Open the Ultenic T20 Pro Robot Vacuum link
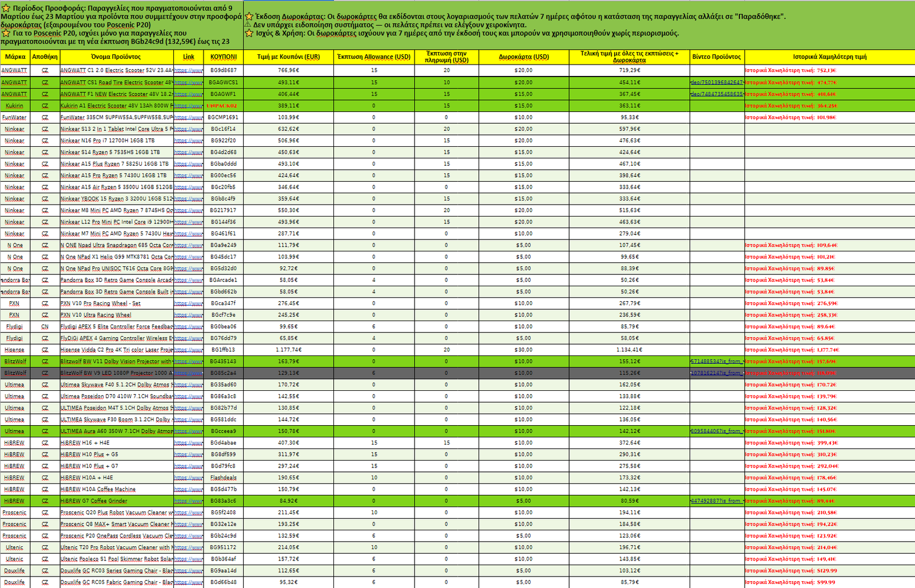The height and width of the screenshot is (588, 915). point(188,548)
